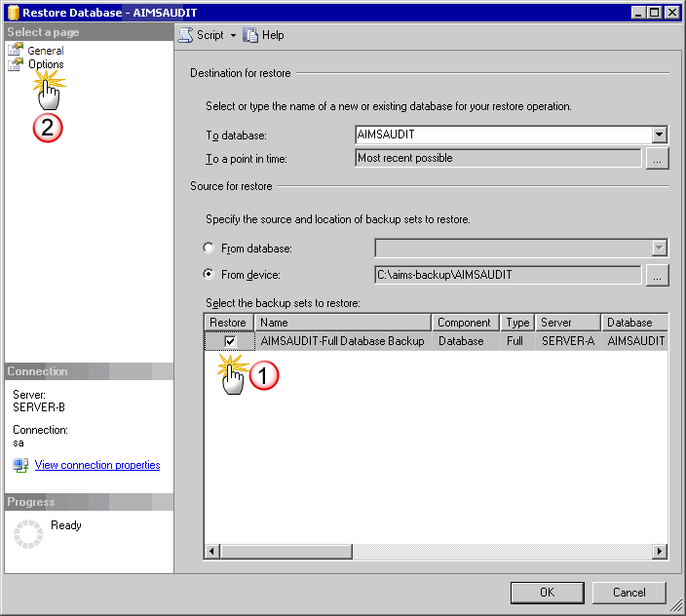Open View connection properties link

(97, 465)
